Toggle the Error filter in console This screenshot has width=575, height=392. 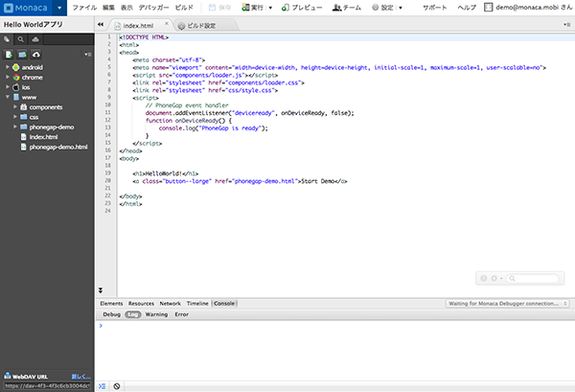pyautogui.click(x=181, y=314)
